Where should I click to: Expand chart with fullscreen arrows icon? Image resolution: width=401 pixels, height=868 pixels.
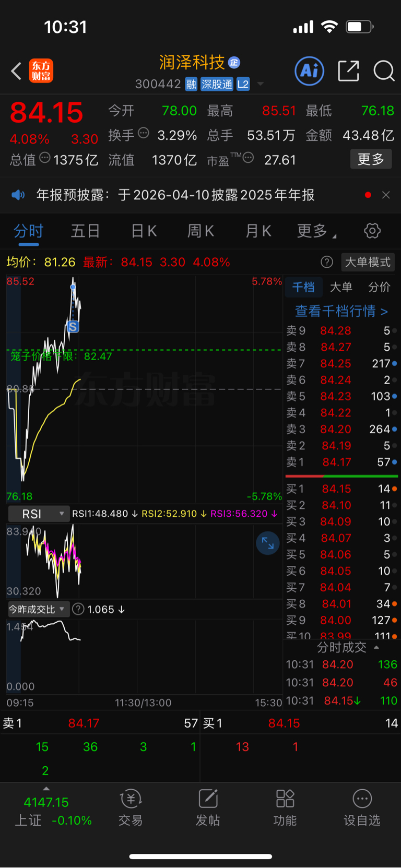(x=268, y=543)
